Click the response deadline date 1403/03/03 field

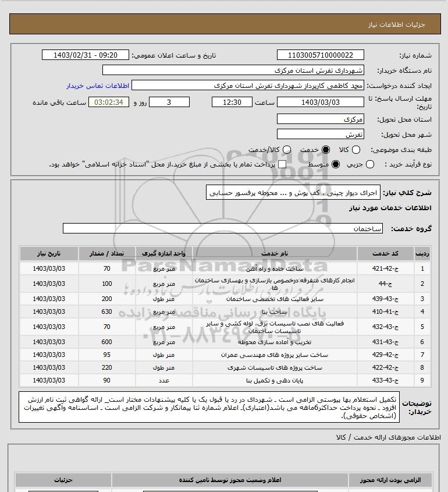pyautogui.click(x=321, y=102)
